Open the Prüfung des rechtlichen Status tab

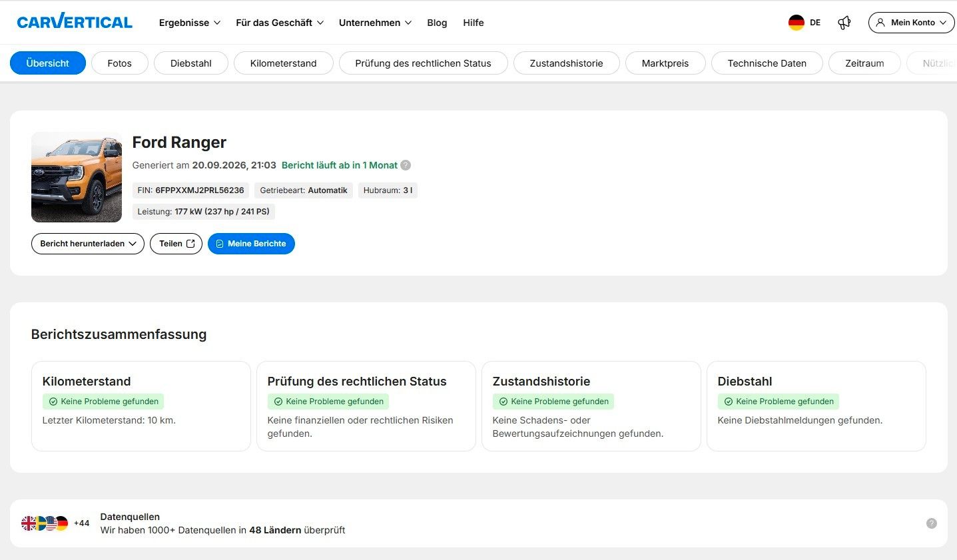pyautogui.click(x=424, y=63)
